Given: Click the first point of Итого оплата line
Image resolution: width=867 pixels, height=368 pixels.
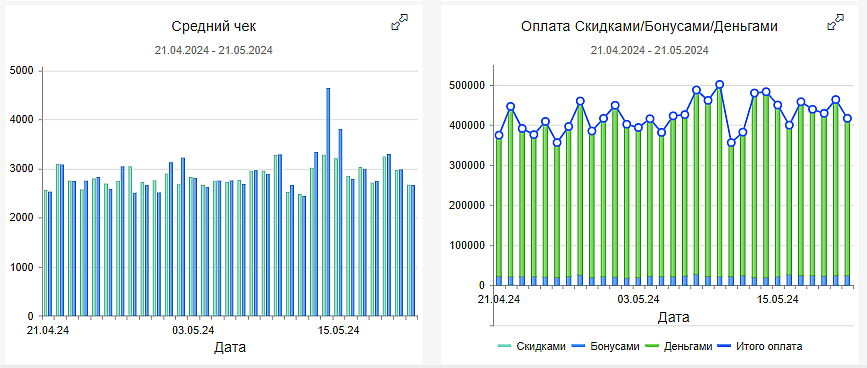Looking at the screenshot, I should pyautogui.click(x=499, y=135).
